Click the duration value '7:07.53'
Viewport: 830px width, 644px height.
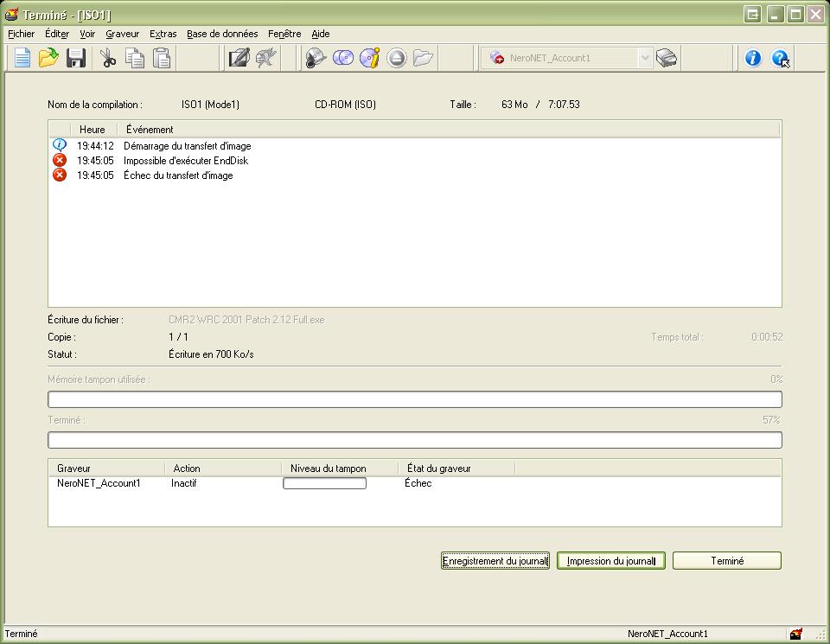pyautogui.click(x=564, y=105)
